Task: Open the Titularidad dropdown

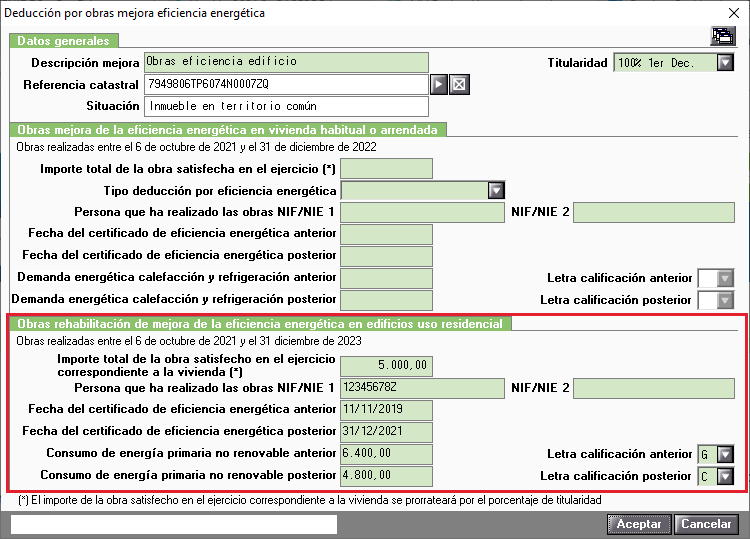Action: click(x=725, y=63)
